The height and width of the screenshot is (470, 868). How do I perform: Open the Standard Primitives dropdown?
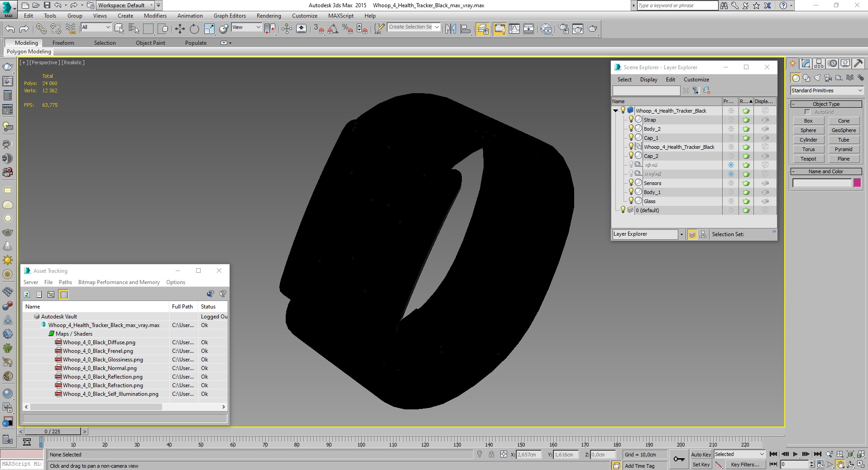point(827,90)
